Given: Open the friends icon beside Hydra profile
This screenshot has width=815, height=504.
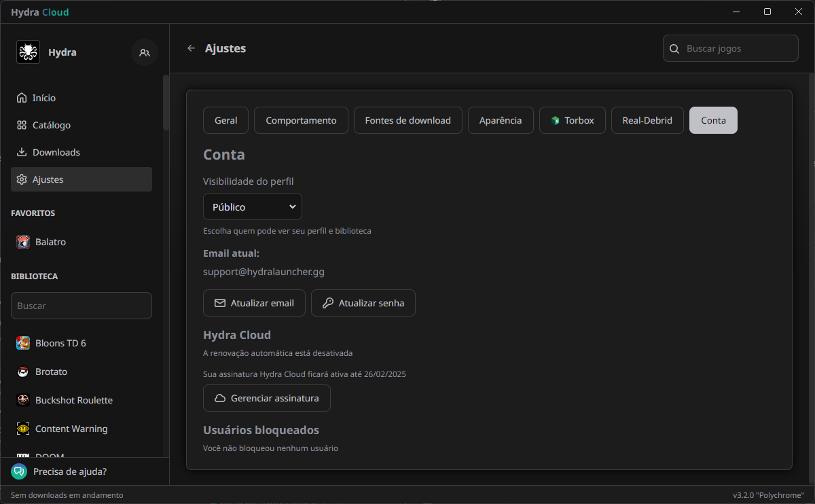Looking at the screenshot, I should click(x=144, y=52).
